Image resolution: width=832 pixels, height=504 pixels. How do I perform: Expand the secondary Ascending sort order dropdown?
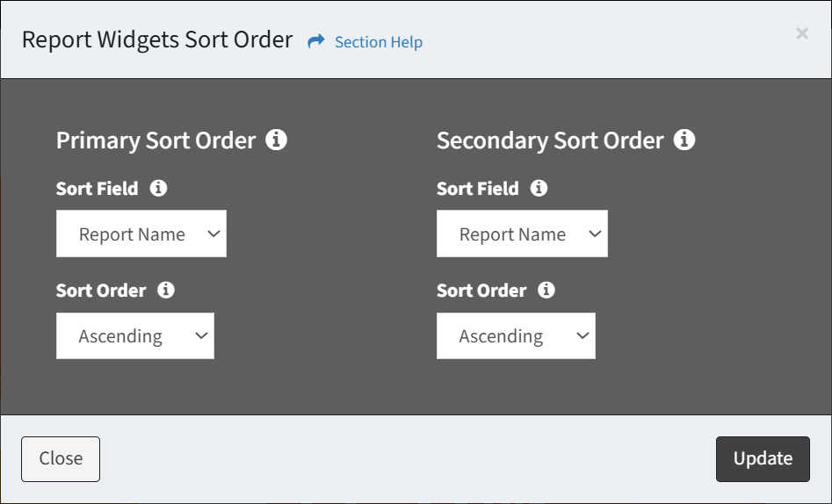click(x=516, y=335)
